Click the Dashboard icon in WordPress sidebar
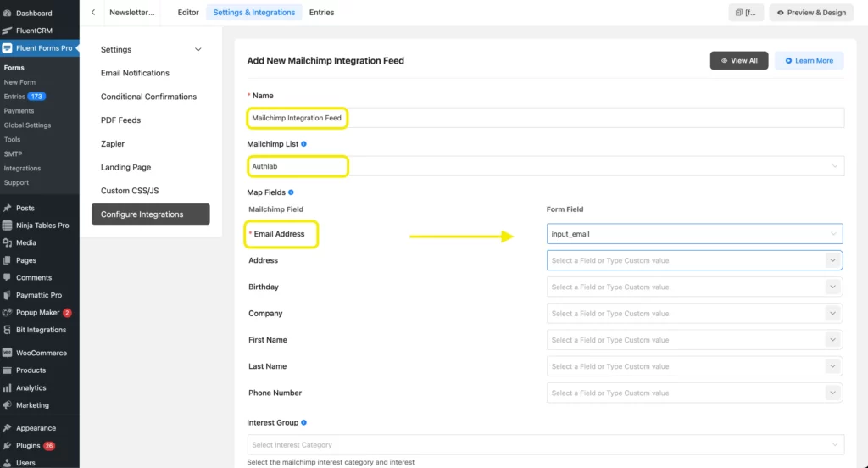The width and height of the screenshot is (868, 468). [7, 13]
